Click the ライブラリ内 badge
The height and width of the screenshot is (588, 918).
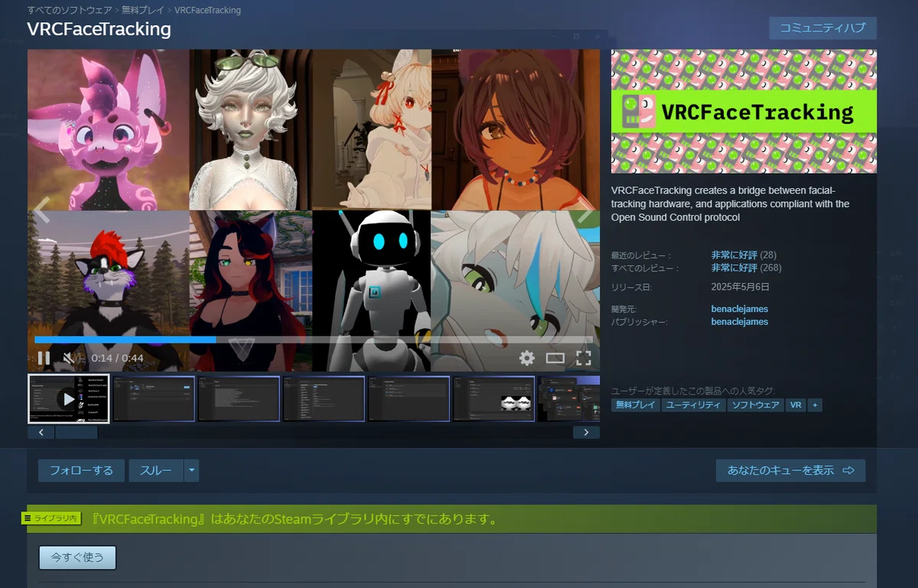[51, 518]
